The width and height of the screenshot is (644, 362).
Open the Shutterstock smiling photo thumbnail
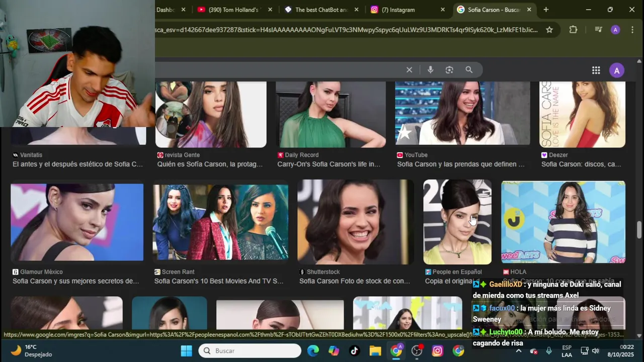tap(356, 222)
